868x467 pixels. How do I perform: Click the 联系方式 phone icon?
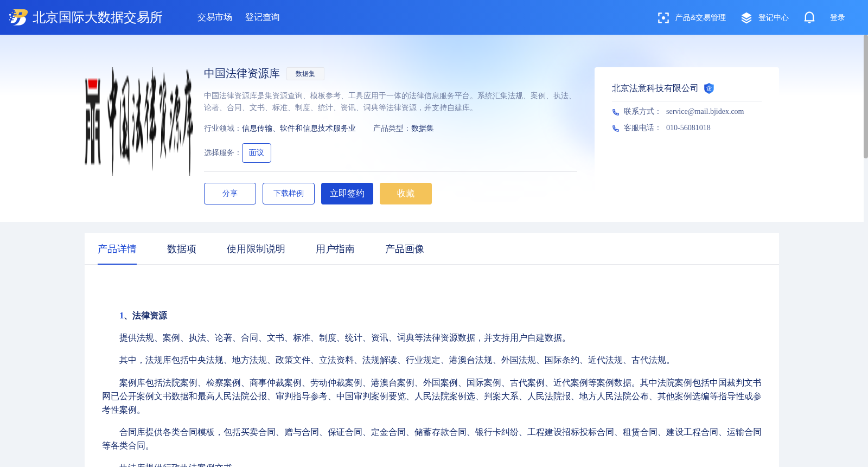[616, 112]
